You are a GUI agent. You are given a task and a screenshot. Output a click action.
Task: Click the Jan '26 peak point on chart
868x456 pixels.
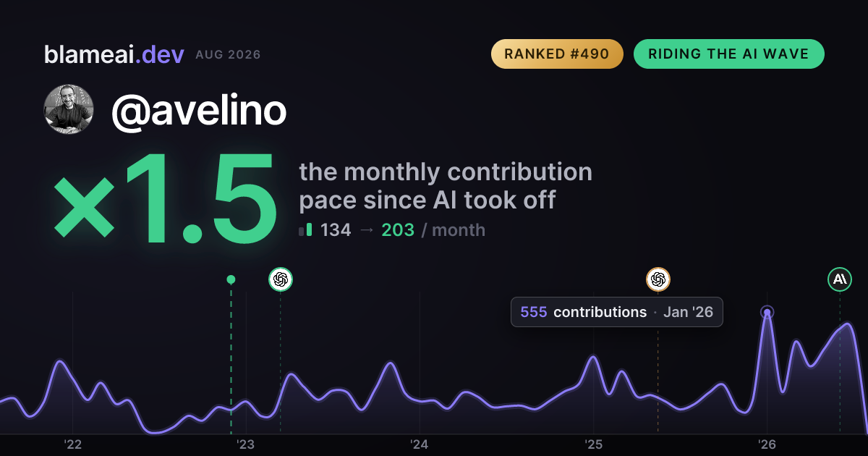(767, 313)
